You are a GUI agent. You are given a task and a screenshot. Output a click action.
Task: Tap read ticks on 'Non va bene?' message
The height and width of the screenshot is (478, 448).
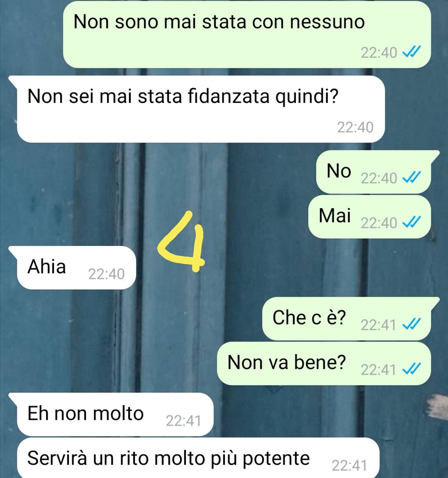click(412, 369)
